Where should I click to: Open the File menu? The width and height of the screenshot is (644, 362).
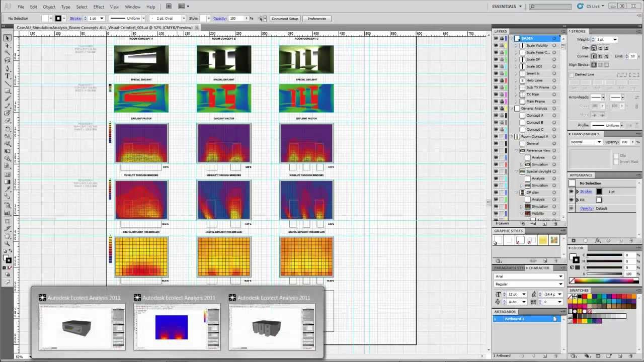(x=21, y=7)
